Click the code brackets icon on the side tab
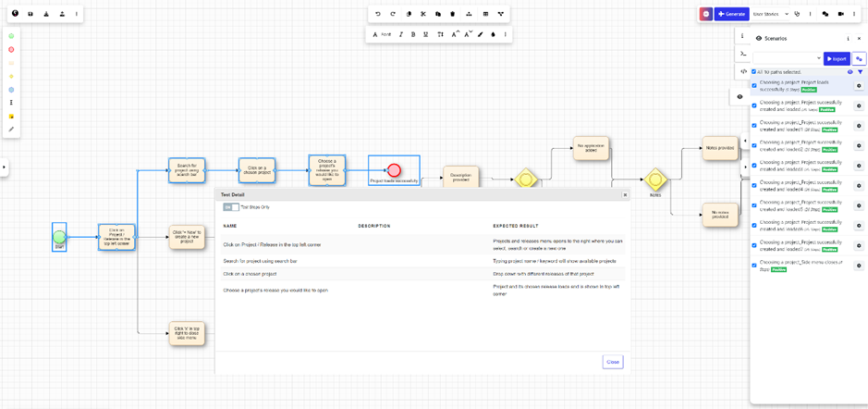Screen dimensions: 868x409 (744, 71)
